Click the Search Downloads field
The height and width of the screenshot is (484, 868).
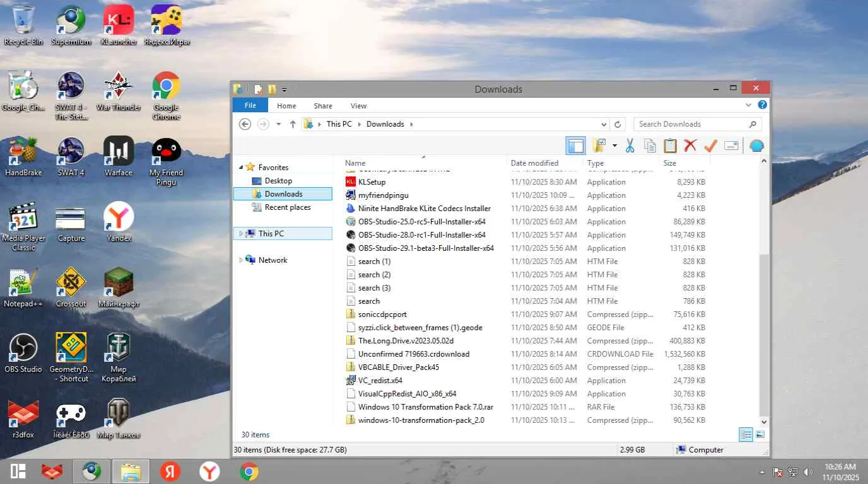[697, 124]
